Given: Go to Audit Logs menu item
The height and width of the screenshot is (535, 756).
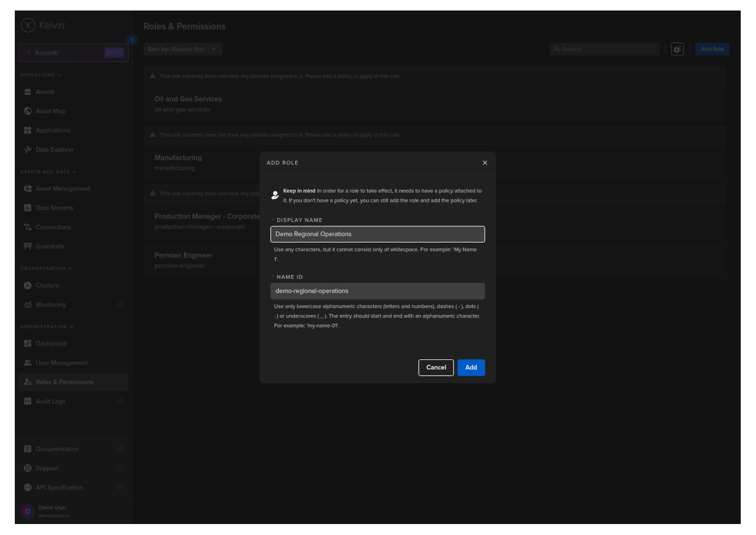Looking at the screenshot, I should pos(51,402).
